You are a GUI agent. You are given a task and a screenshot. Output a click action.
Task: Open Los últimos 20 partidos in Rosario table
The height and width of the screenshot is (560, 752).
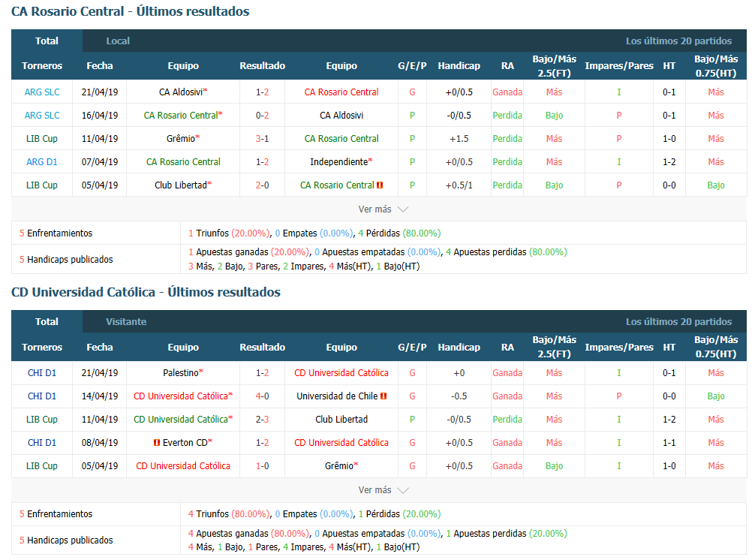click(678, 41)
